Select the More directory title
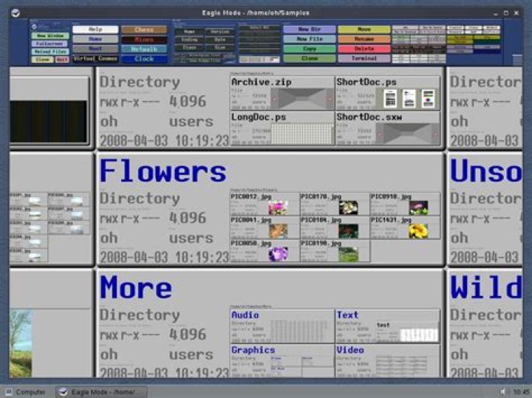This screenshot has height=398, width=532. (136, 287)
